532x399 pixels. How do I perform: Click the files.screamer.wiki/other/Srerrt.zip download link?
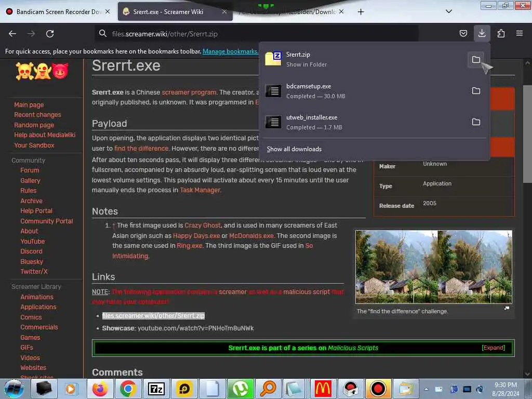click(153, 315)
